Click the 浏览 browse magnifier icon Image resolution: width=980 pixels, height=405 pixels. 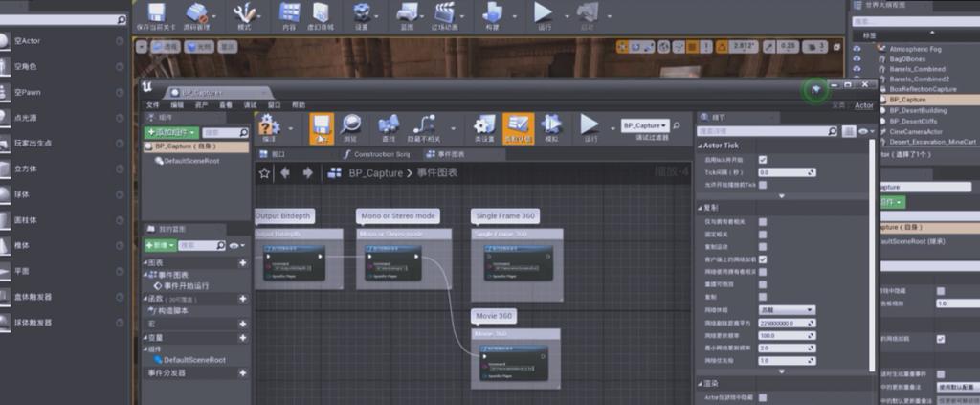pos(350,125)
